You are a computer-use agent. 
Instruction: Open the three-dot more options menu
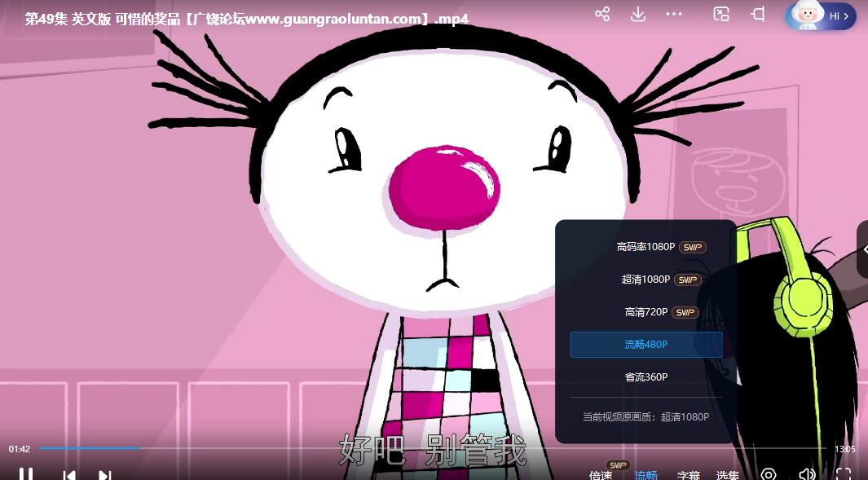674,15
